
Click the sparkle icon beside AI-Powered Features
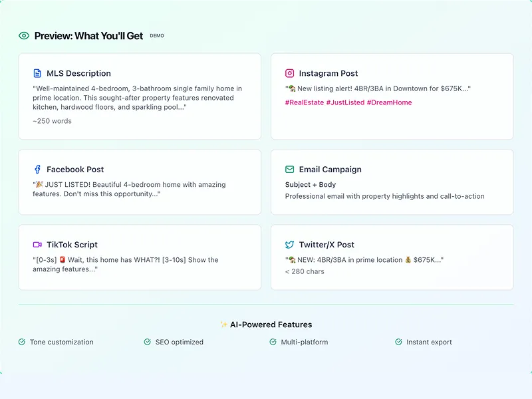225,325
